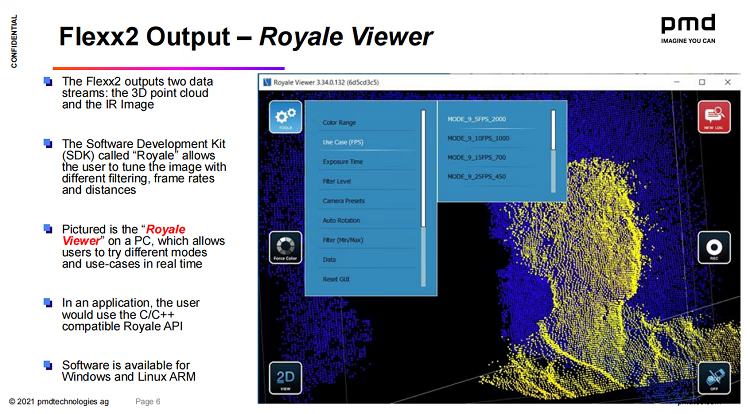The width and height of the screenshot is (750, 414).
Task: Expand the Filter (Min/Max) option
Action: tap(342, 239)
